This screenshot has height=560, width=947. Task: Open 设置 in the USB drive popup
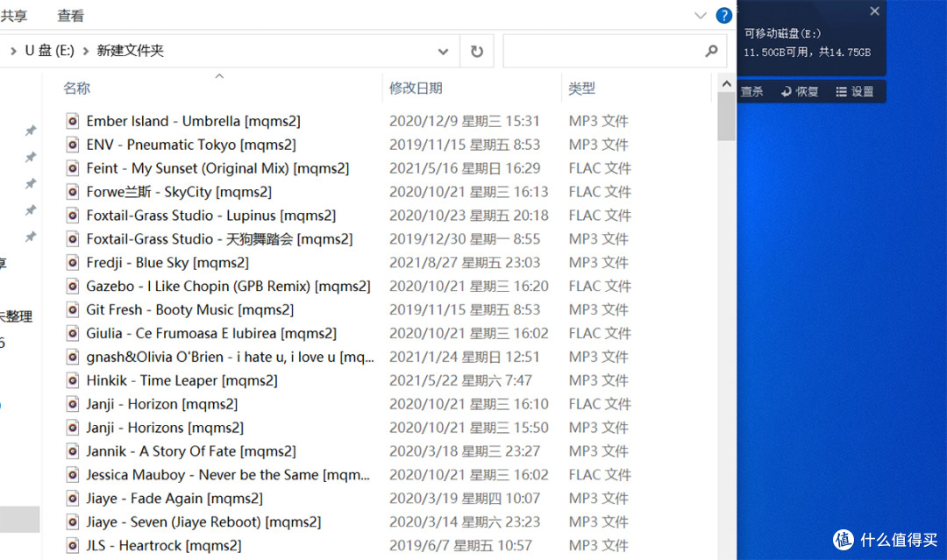855,92
